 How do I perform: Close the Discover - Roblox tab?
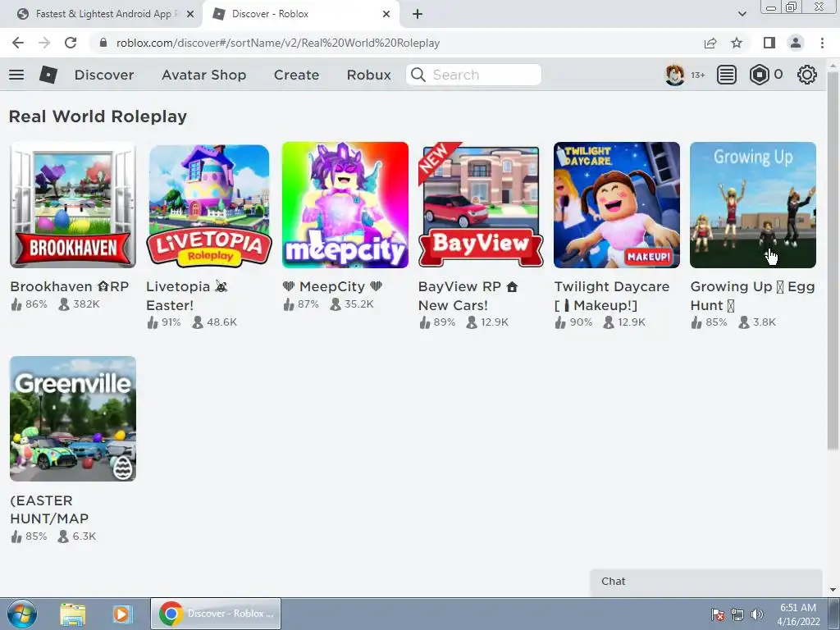386,14
